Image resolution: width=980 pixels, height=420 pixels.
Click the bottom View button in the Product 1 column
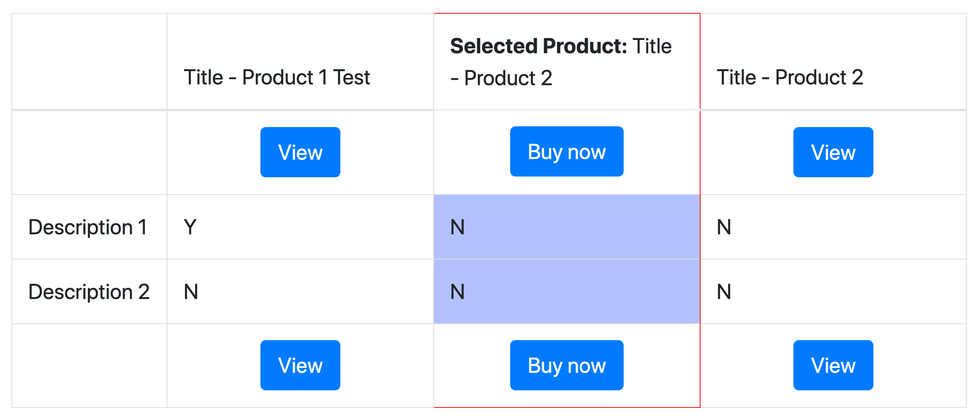pyautogui.click(x=300, y=365)
